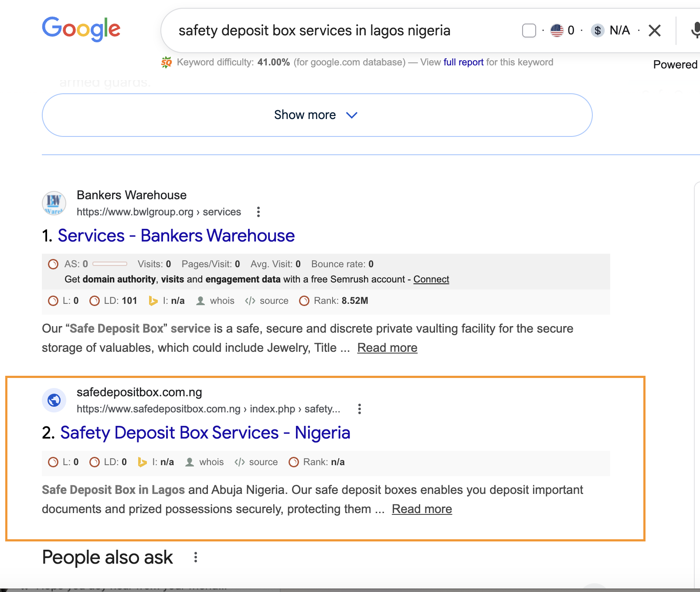Toggle the checkbox in search bar
700x592 pixels.
pyautogui.click(x=529, y=31)
